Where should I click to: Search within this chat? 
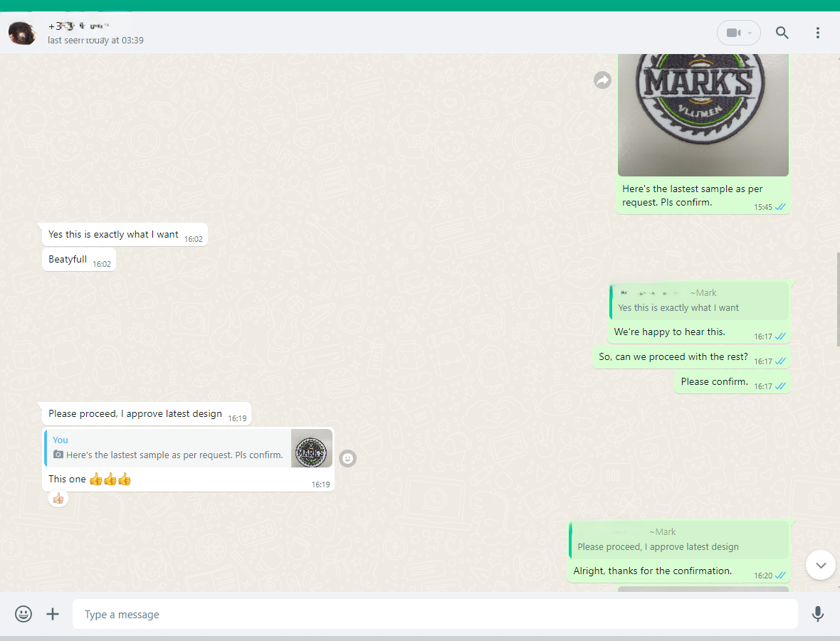(782, 33)
